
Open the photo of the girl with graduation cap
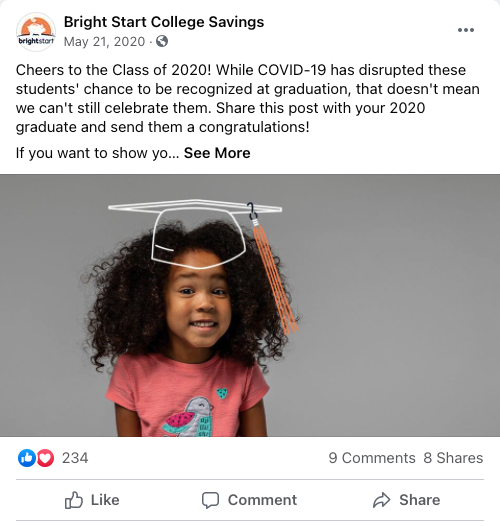tap(250, 305)
